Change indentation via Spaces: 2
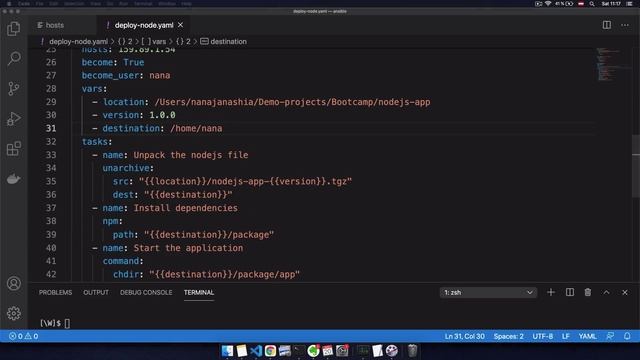The height and width of the screenshot is (360, 640). click(508, 336)
